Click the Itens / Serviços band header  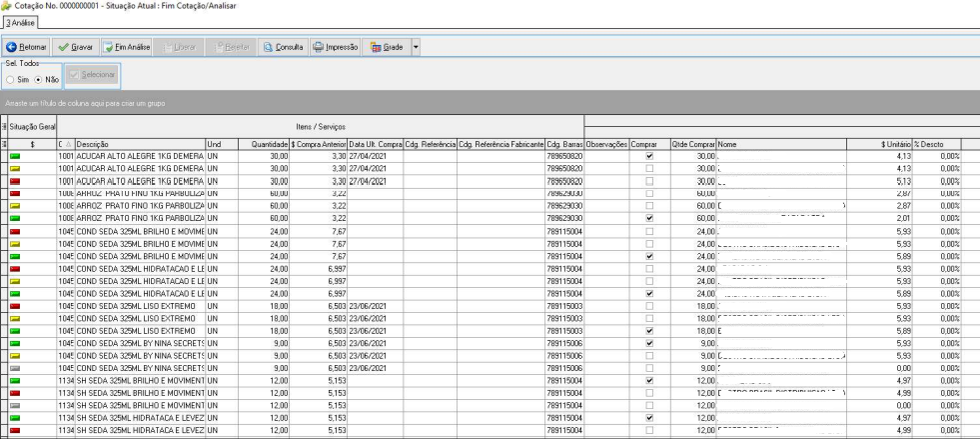coord(320,127)
